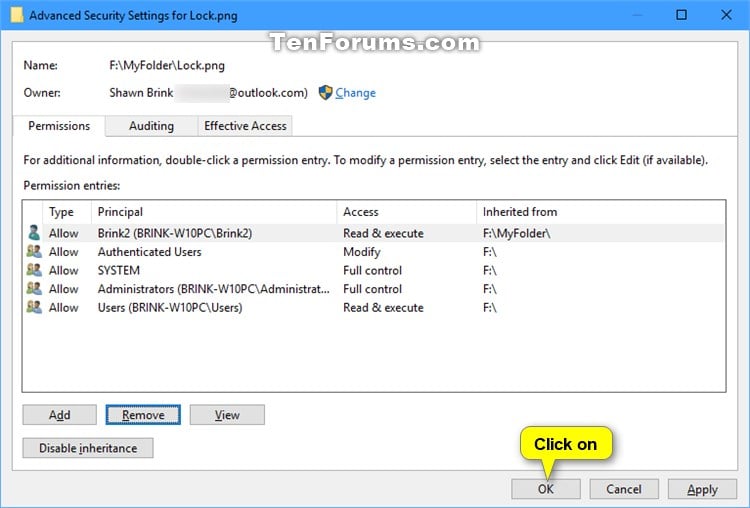Confirm with the OK button
750x508 pixels.
(x=546, y=489)
